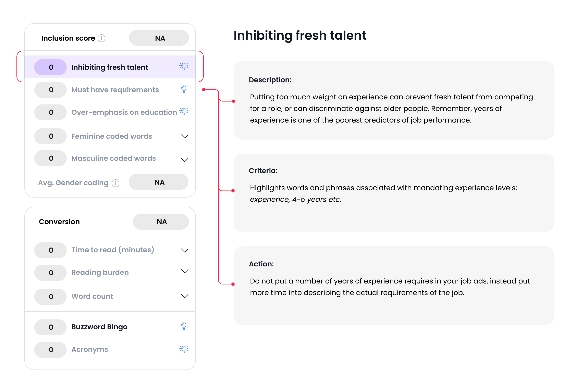Click the Inclusion score info icon
This screenshot has height=392, width=577.
tap(101, 38)
